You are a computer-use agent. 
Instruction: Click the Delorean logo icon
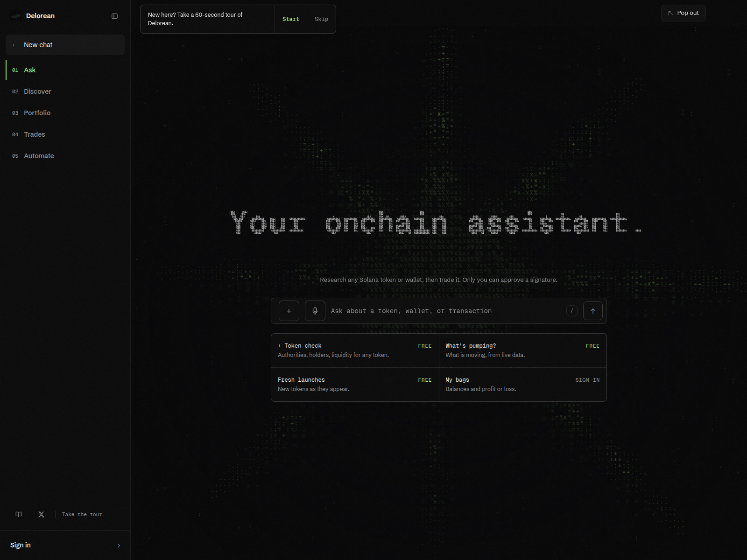[16, 16]
